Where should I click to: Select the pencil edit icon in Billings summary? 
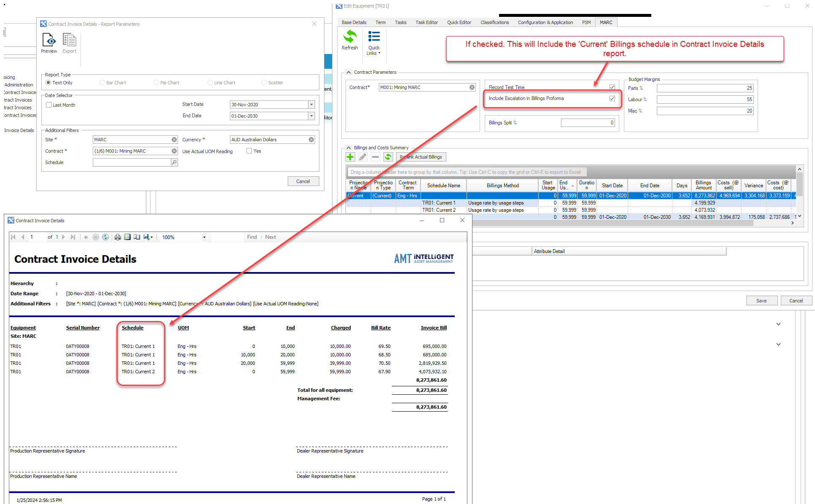tap(363, 156)
